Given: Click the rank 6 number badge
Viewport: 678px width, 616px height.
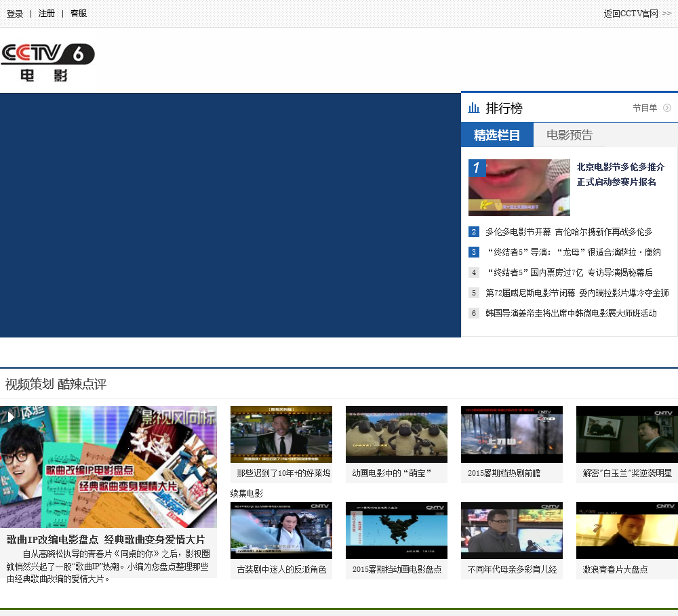Looking at the screenshot, I should point(474,313).
